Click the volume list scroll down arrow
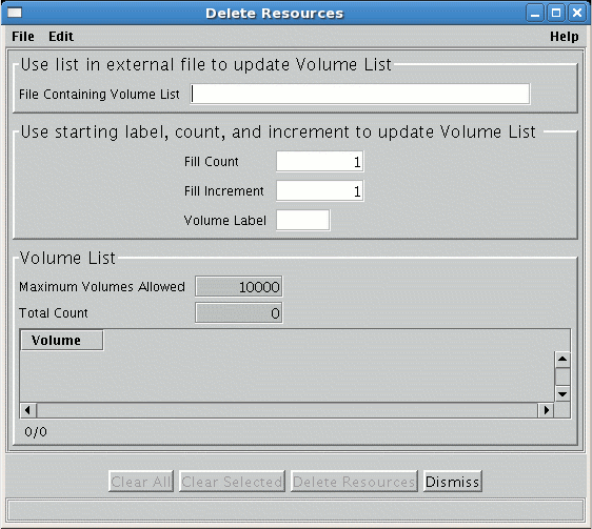 click(562, 394)
